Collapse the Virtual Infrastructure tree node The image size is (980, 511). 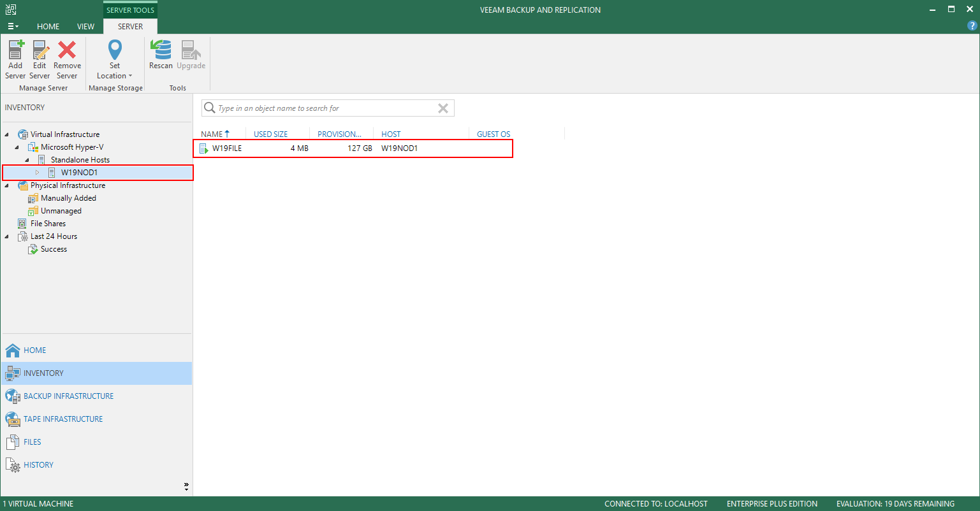click(x=7, y=134)
